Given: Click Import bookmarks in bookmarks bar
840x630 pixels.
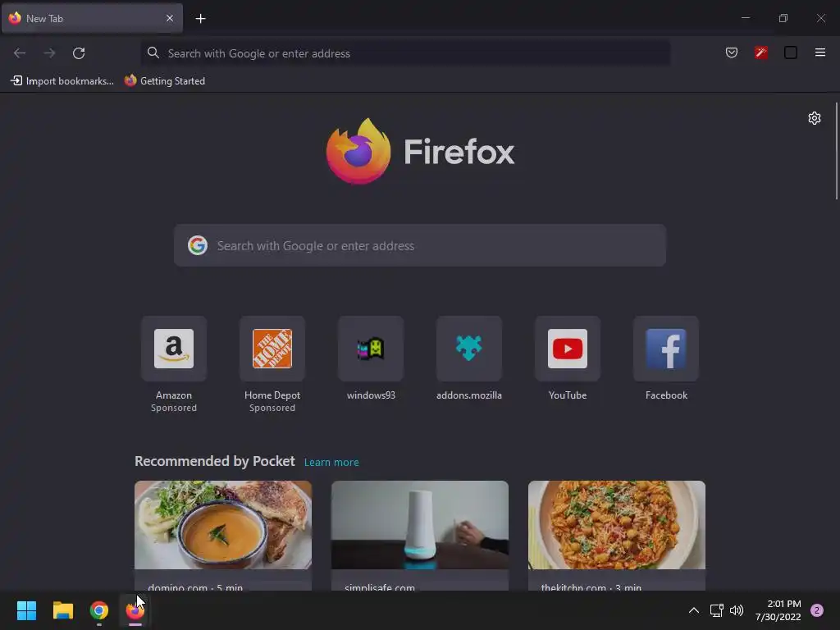Looking at the screenshot, I should pos(62,81).
